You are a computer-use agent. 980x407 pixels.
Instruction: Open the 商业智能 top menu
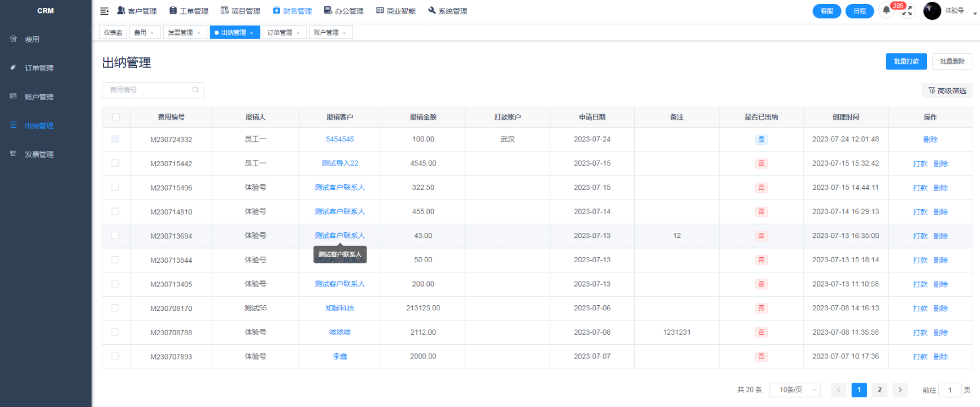point(396,11)
